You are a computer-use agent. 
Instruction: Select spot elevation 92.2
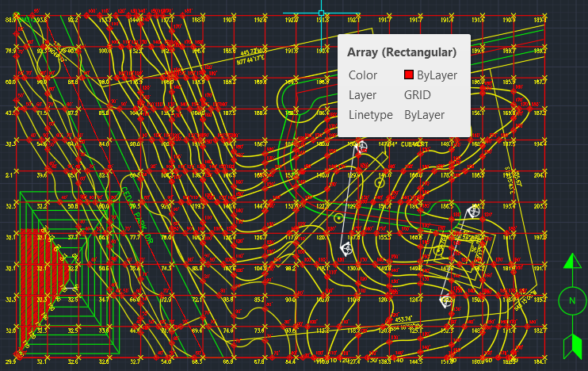[73, 20]
